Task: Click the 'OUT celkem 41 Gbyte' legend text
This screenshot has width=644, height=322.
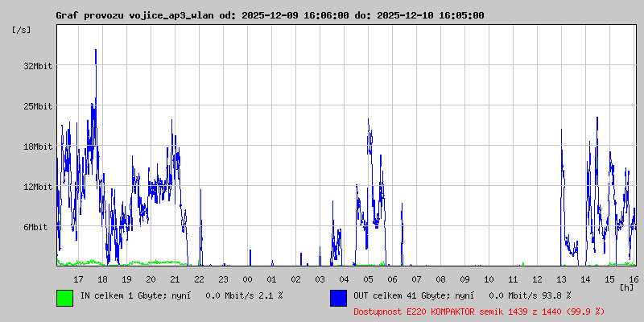Action: pos(411,295)
